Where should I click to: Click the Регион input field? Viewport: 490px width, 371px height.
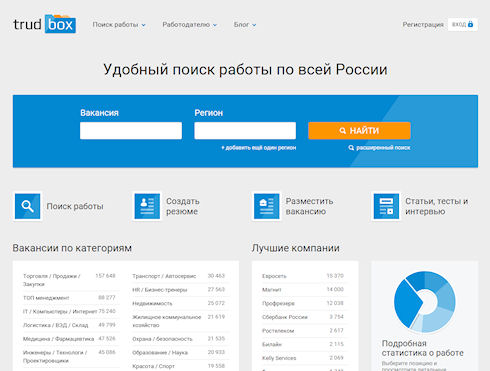pos(245,130)
